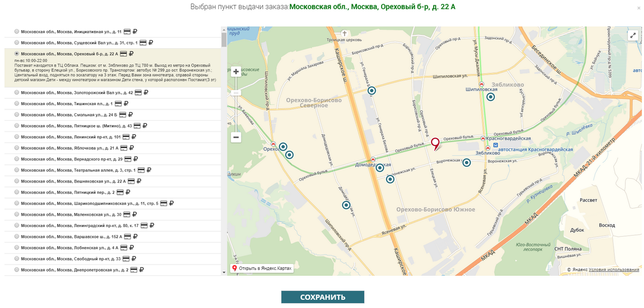Select Ленинский пр-кт, д. 101 radio button

click(x=17, y=137)
